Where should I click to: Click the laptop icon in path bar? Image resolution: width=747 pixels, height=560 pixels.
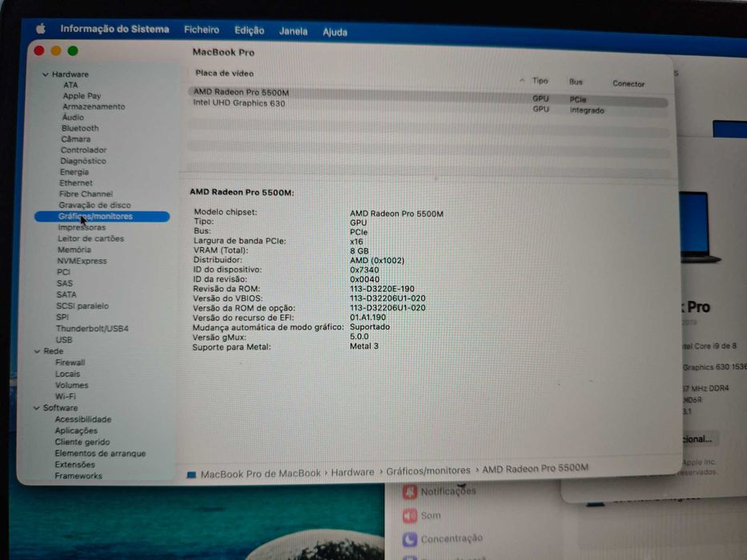(191, 475)
